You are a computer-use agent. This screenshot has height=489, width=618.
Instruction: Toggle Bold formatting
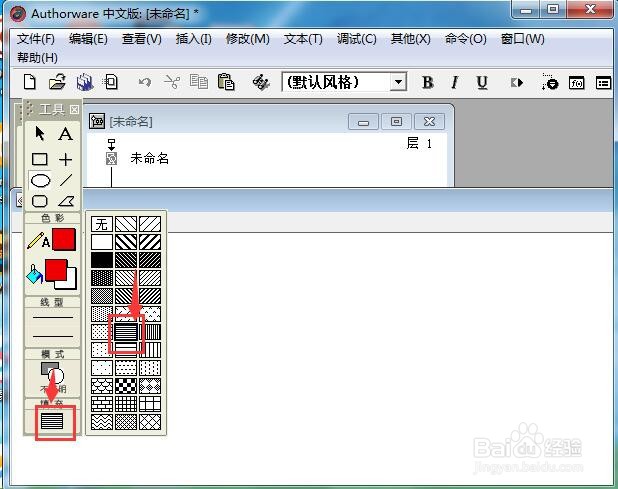point(428,83)
